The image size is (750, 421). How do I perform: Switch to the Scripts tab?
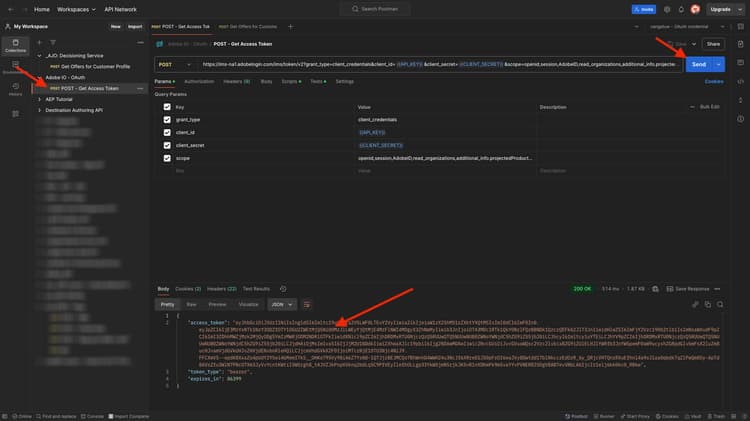[x=291, y=82]
